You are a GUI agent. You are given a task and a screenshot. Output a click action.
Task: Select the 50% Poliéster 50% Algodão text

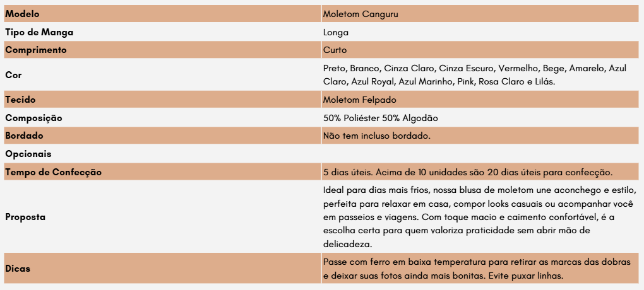point(381,118)
